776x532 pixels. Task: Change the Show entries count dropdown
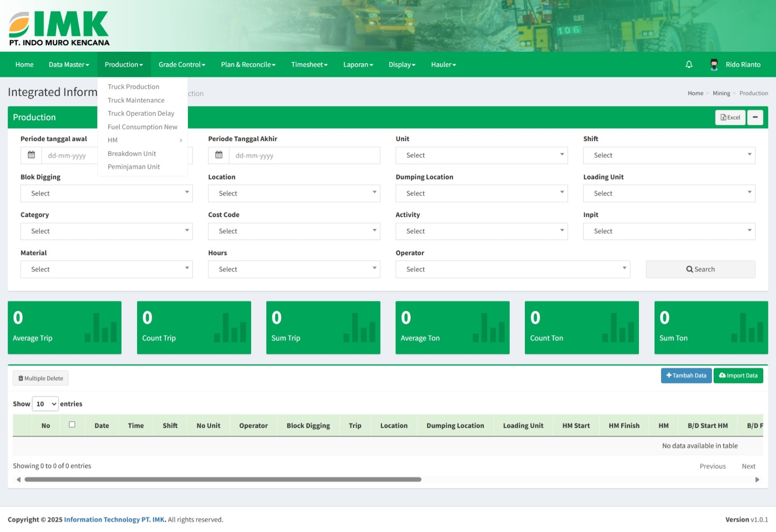(45, 404)
